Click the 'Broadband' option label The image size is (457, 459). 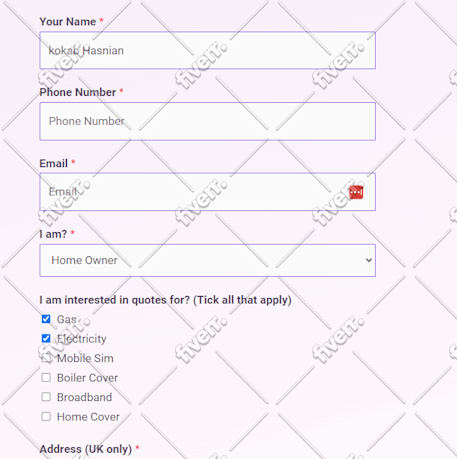(x=84, y=397)
